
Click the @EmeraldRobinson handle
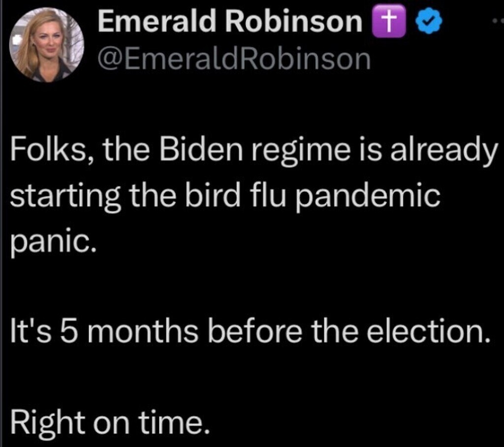click(234, 59)
